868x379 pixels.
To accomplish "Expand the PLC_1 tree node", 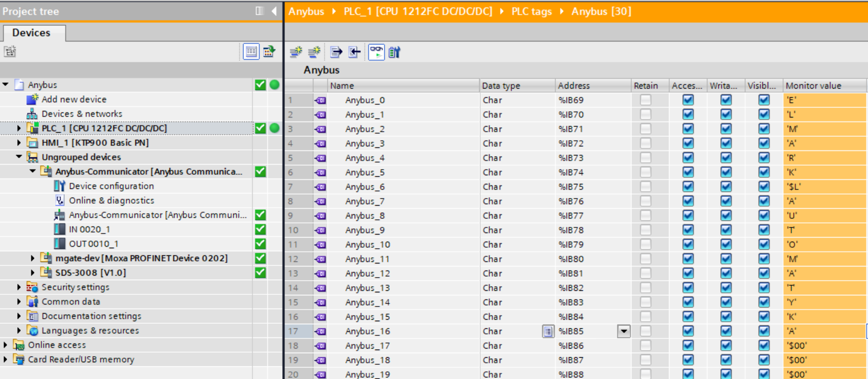I will pos(19,128).
